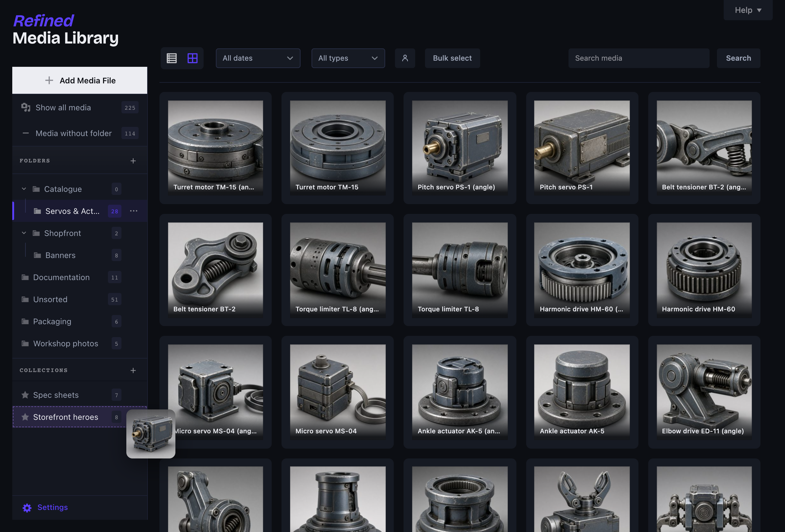The height and width of the screenshot is (532, 785).
Task: Open Servos & Act... folder options menu
Action: [x=134, y=211]
